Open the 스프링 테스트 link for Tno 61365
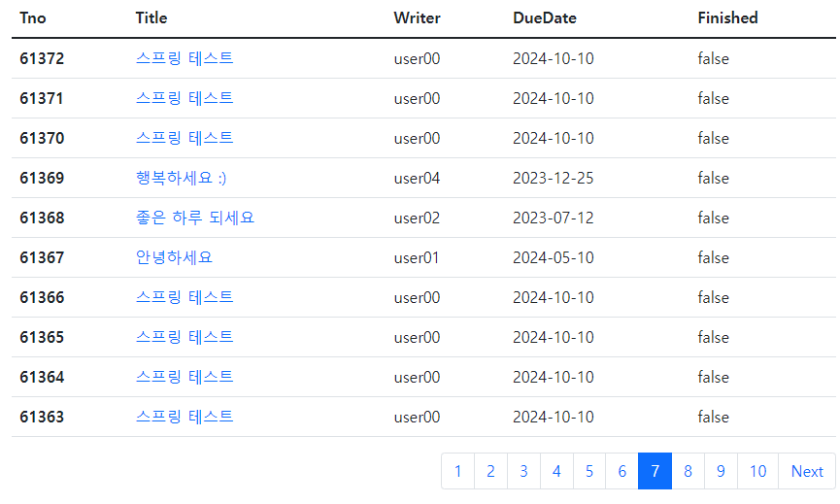This screenshot has height=504, width=840. point(185,337)
